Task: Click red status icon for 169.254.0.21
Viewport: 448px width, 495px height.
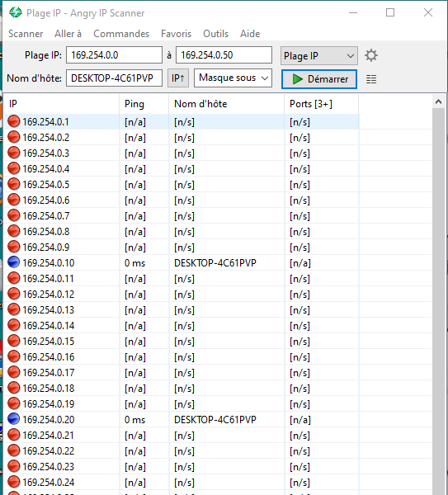Action: coord(13,435)
